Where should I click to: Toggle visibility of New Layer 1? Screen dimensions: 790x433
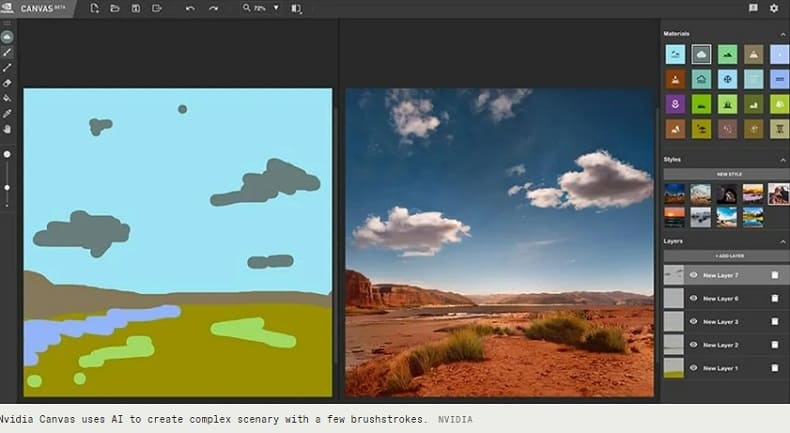[x=693, y=368]
